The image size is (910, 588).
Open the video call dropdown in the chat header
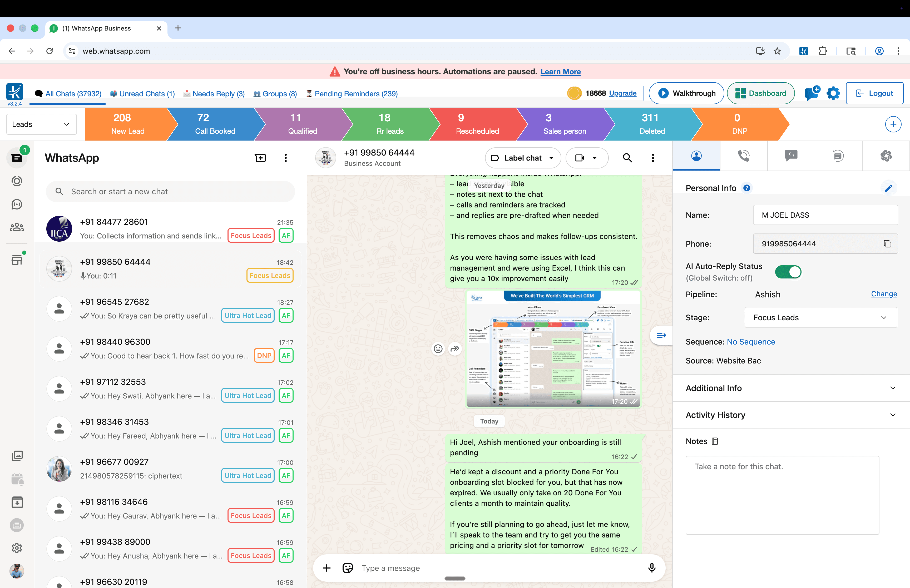tap(587, 158)
